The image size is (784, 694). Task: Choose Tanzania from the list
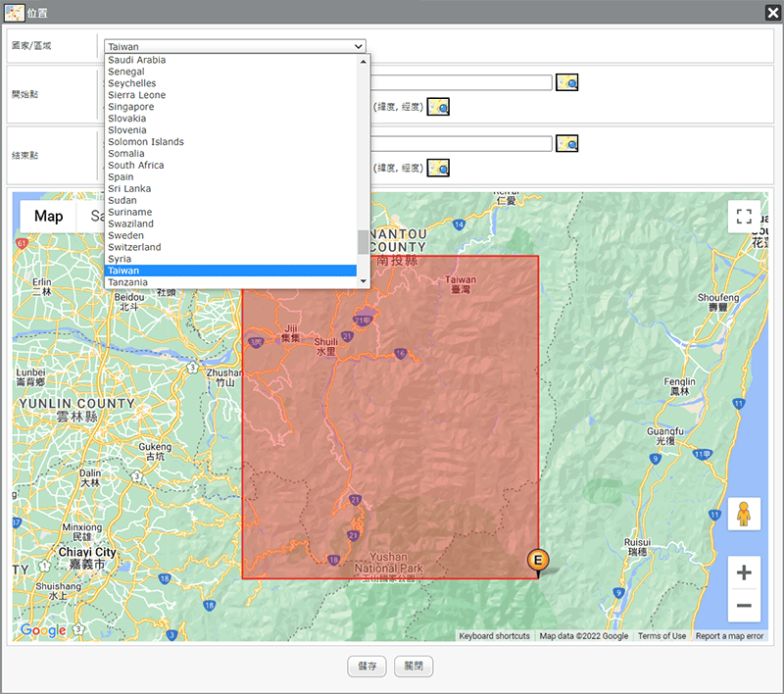pos(231,282)
